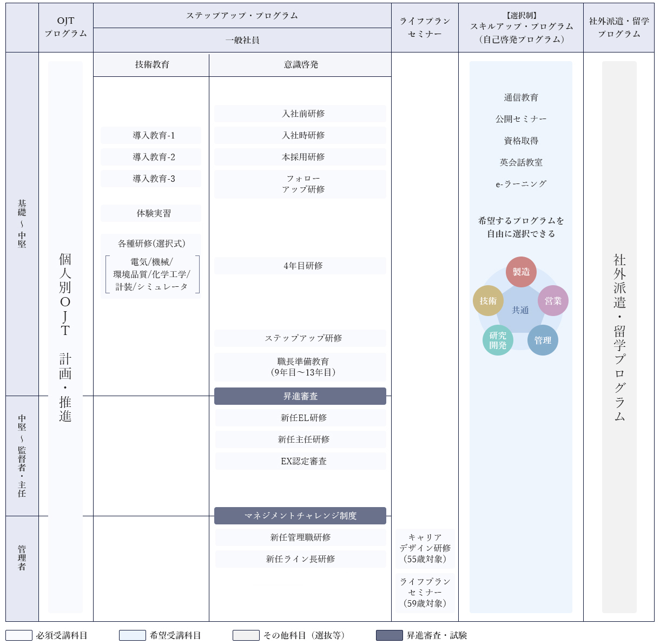Image resolution: width=660 pixels, height=644 pixels.
Task: Click the 昇進審査 bar
Action: [301, 396]
